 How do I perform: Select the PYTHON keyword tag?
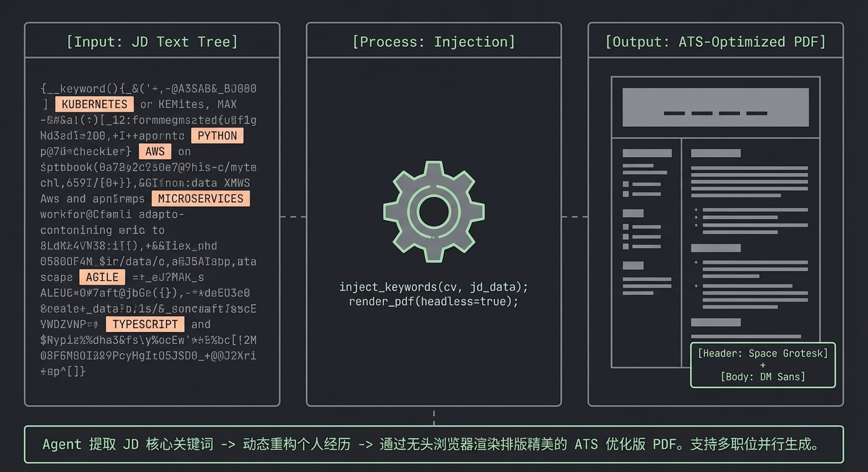pyautogui.click(x=218, y=136)
